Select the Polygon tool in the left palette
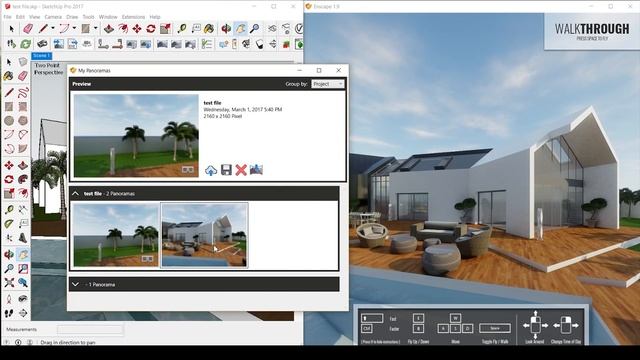The width and height of the screenshot is (640, 360). pyautogui.click(x=23, y=121)
